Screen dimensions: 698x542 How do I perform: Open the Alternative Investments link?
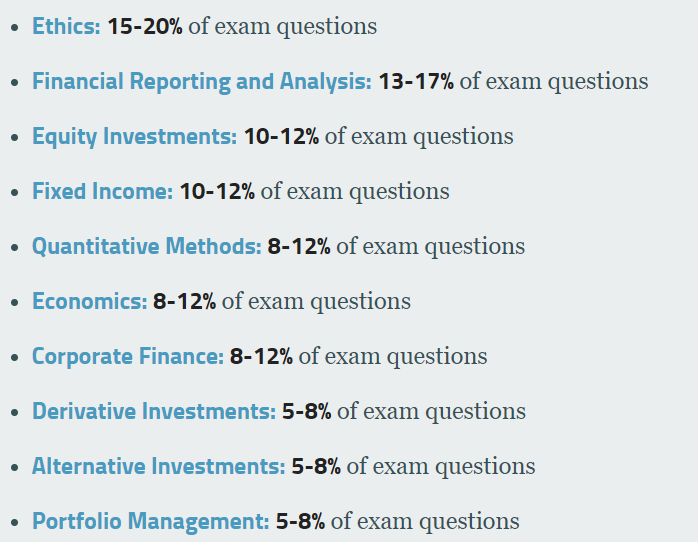click(x=158, y=466)
